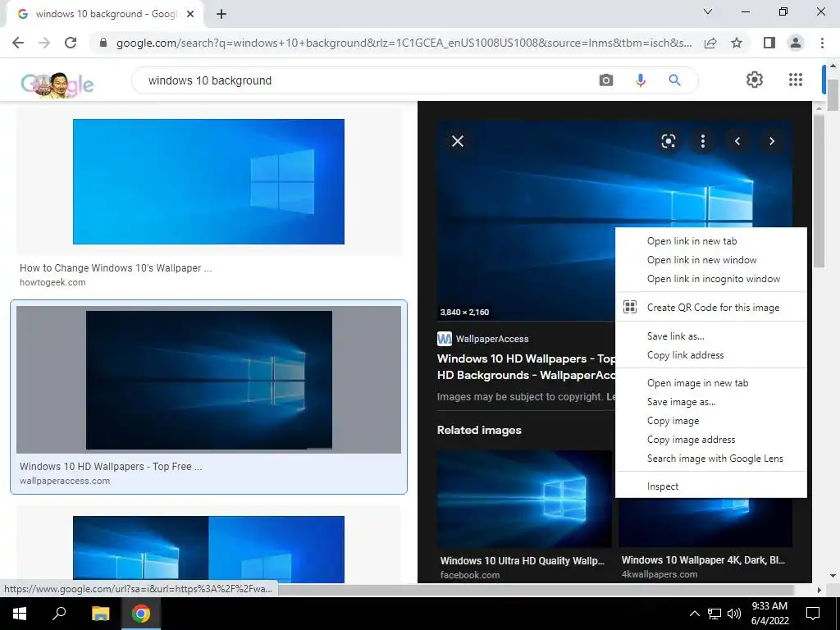This screenshot has width=840, height=630.
Task: Submit search with magnifier icon
Action: pyautogui.click(x=674, y=80)
